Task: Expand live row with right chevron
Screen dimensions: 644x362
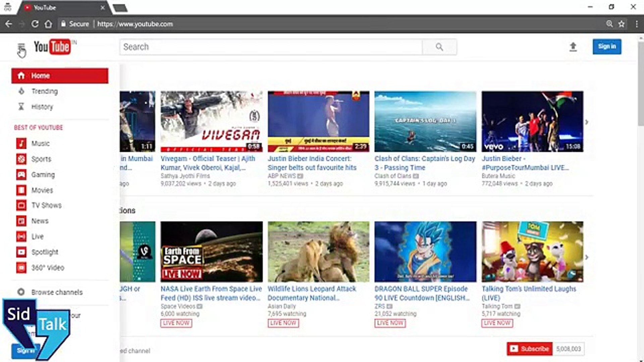Action: pyautogui.click(x=587, y=257)
